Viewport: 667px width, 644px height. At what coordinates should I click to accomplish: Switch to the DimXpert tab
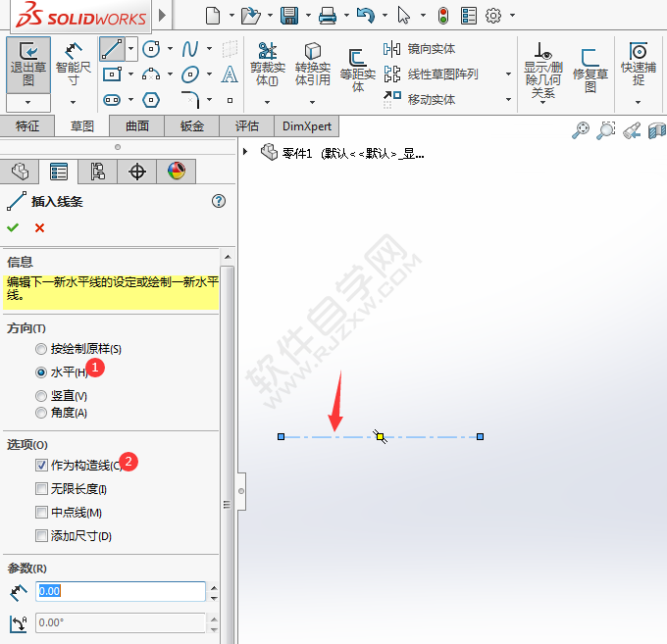click(x=307, y=126)
